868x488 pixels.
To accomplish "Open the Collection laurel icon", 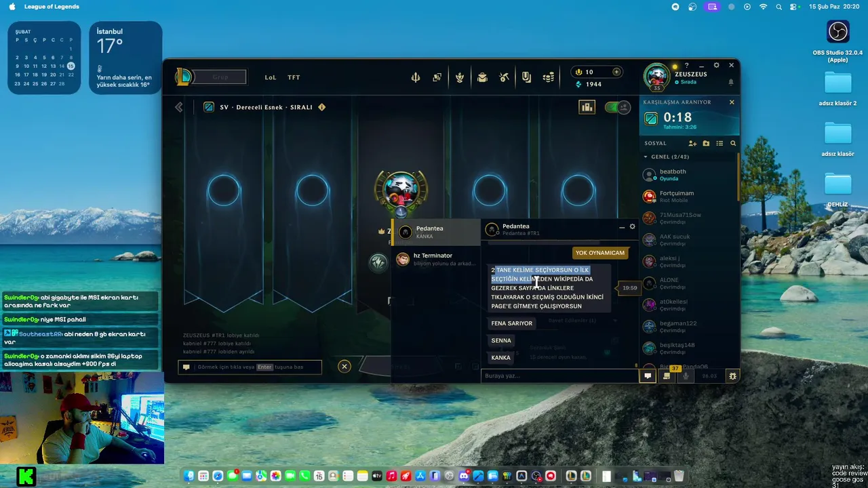I will point(460,77).
